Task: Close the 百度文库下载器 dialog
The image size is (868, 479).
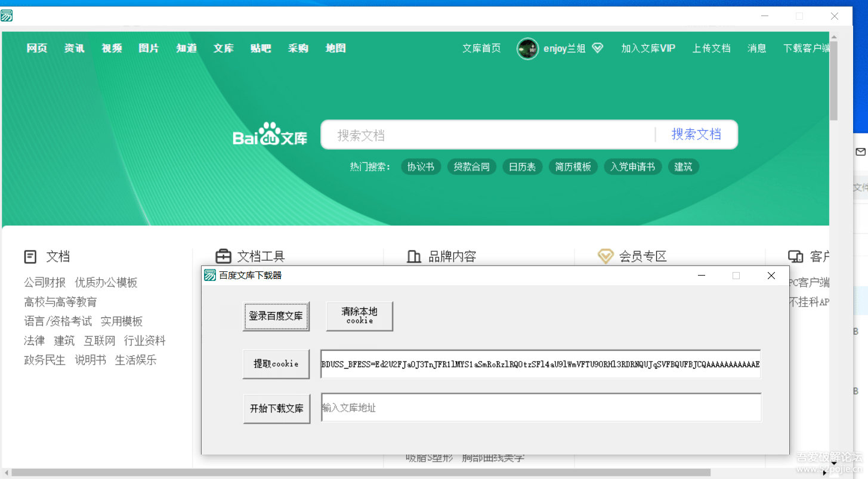Action: pos(771,276)
